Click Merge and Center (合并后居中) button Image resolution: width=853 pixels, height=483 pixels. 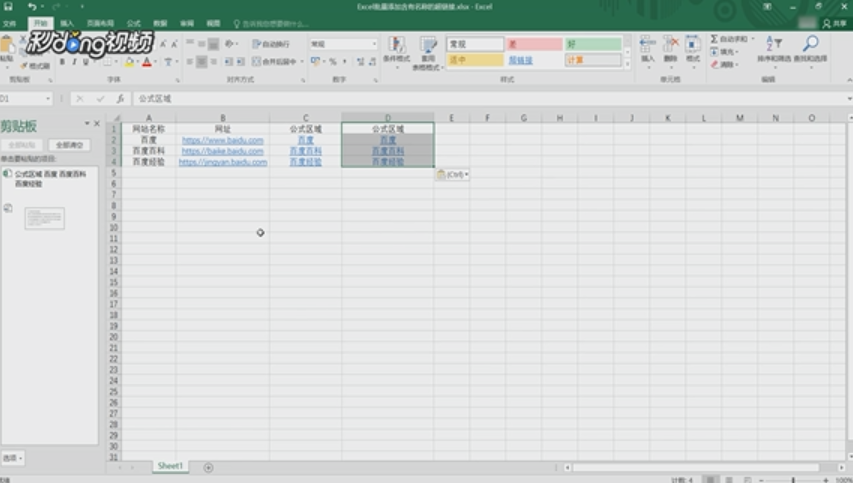coord(275,61)
